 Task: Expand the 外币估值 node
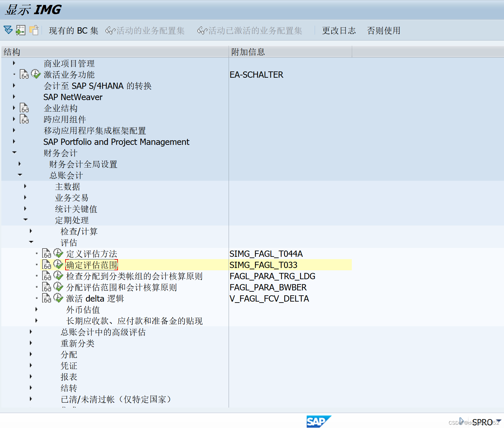[36, 309]
